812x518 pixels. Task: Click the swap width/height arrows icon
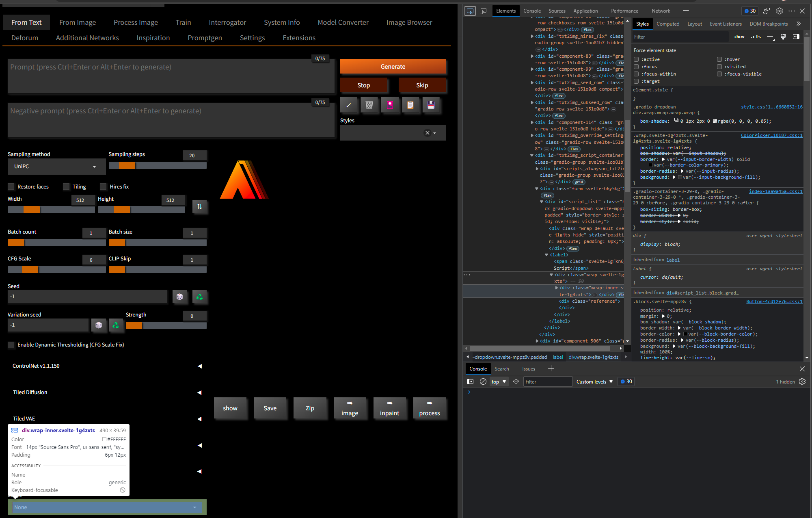[x=200, y=207]
